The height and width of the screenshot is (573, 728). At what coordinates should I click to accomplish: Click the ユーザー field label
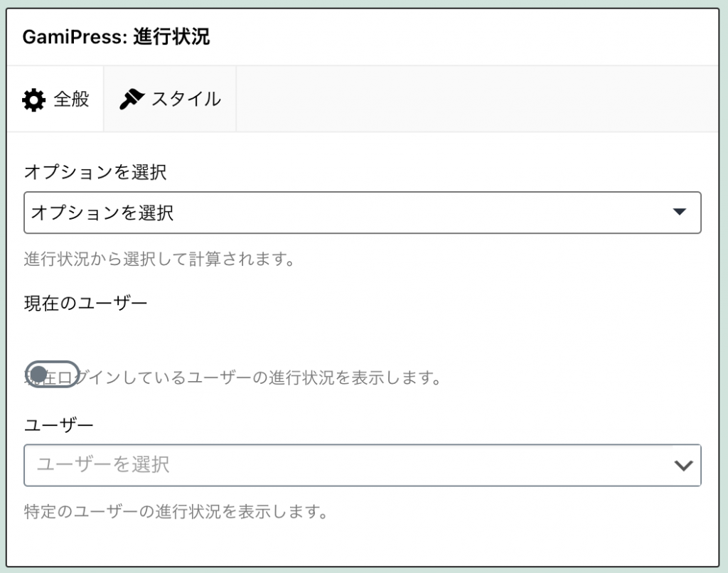coord(58,425)
